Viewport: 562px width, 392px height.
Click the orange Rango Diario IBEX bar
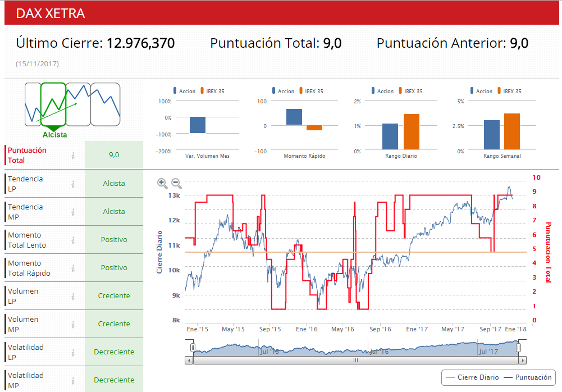[412, 131]
